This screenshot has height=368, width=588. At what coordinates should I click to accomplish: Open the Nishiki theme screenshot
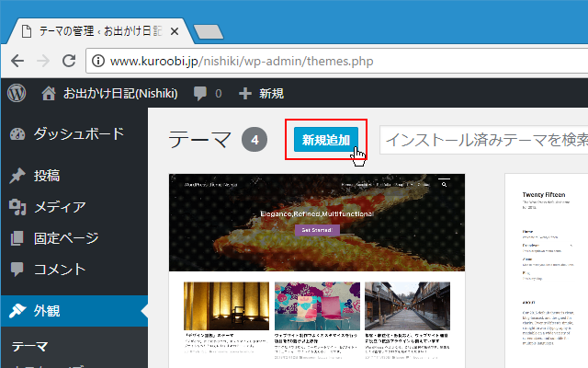click(317, 270)
